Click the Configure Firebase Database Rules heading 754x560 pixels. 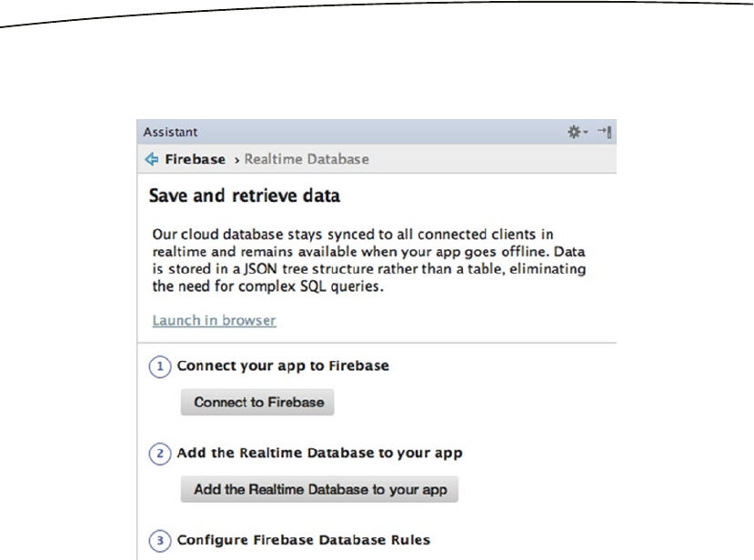pos(304,540)
